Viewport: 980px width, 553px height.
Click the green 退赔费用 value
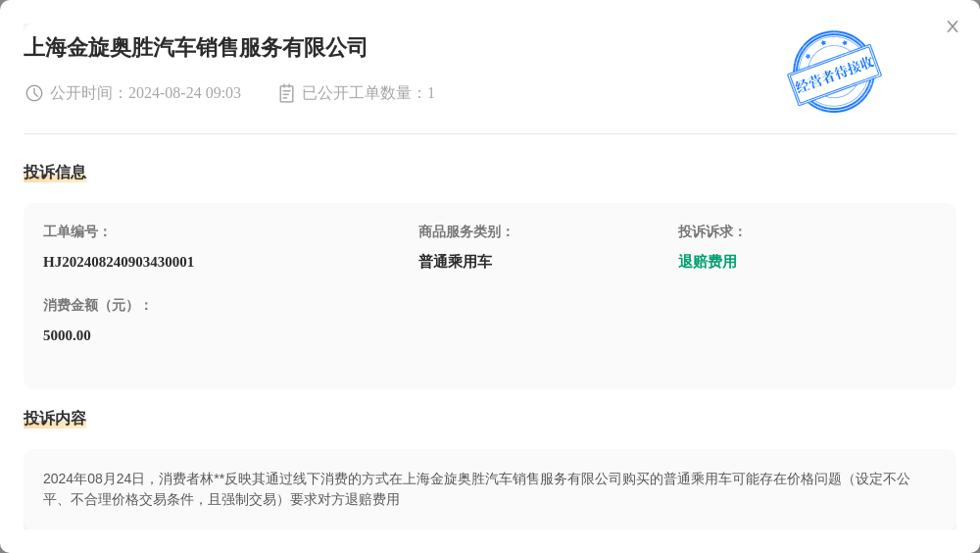(x=708, y=262)
